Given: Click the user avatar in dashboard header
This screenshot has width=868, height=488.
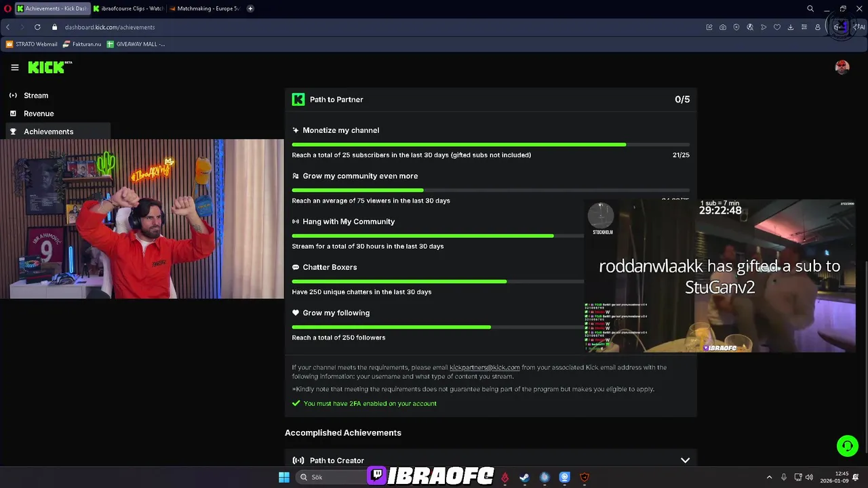Looking at the screenshot, I should [x=842, y=67].
